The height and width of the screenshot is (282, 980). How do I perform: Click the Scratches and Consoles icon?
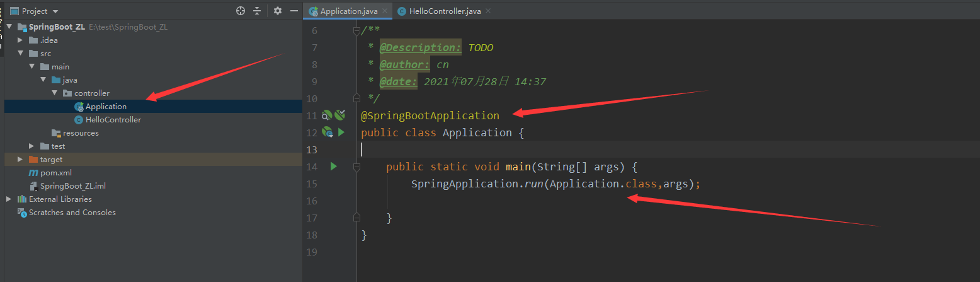(22, 213)
